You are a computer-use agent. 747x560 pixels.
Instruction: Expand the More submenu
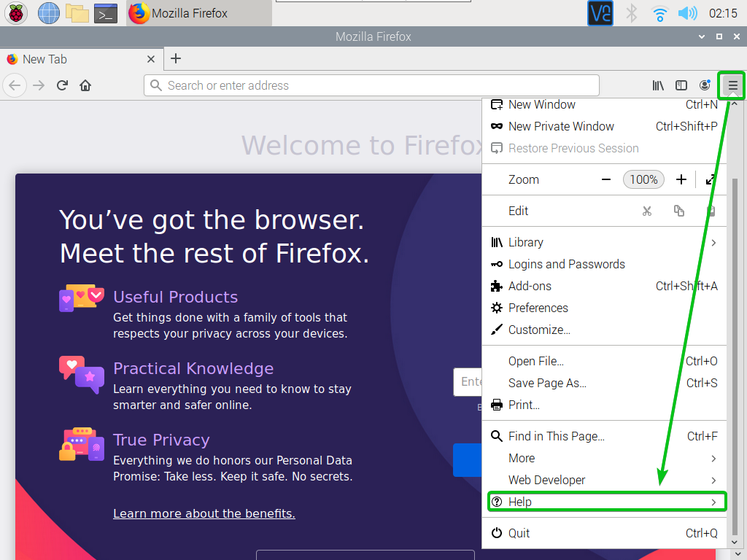pos(605,458)
